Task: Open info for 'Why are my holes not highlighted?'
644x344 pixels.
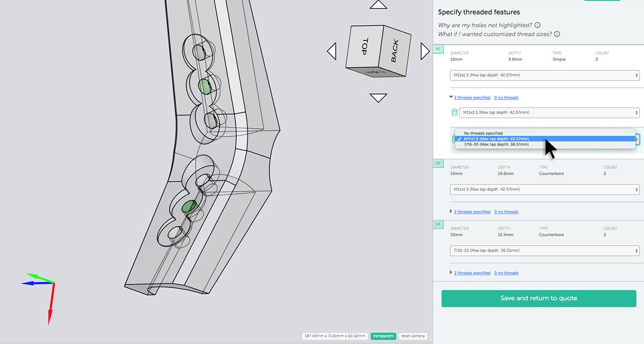Action: click(537, 25)
